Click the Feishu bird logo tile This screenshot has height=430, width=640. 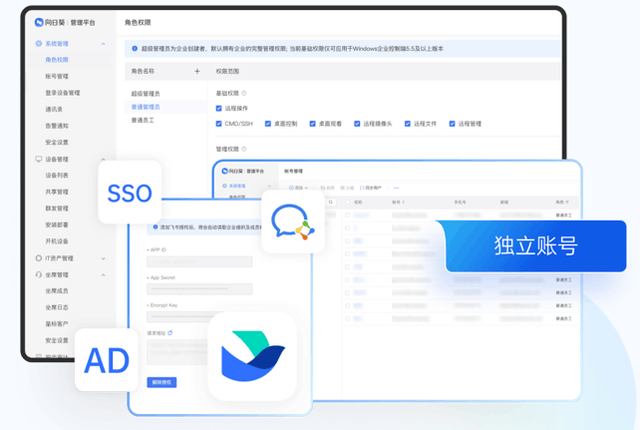pos(252,356)
